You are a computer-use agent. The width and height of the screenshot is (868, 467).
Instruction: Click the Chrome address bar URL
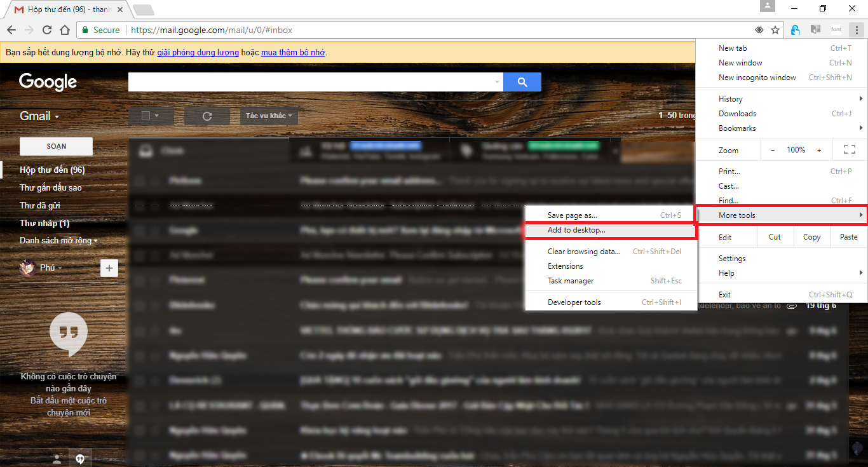point(212,30)
